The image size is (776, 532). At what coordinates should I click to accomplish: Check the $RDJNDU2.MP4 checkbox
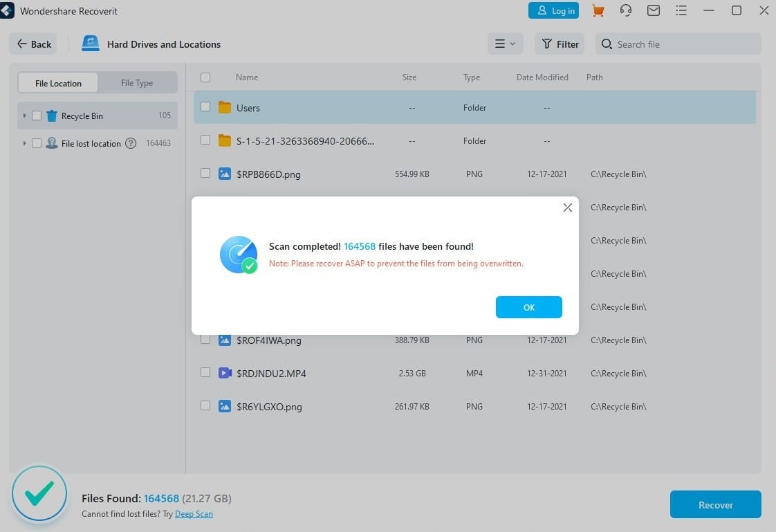click(205, 372)
